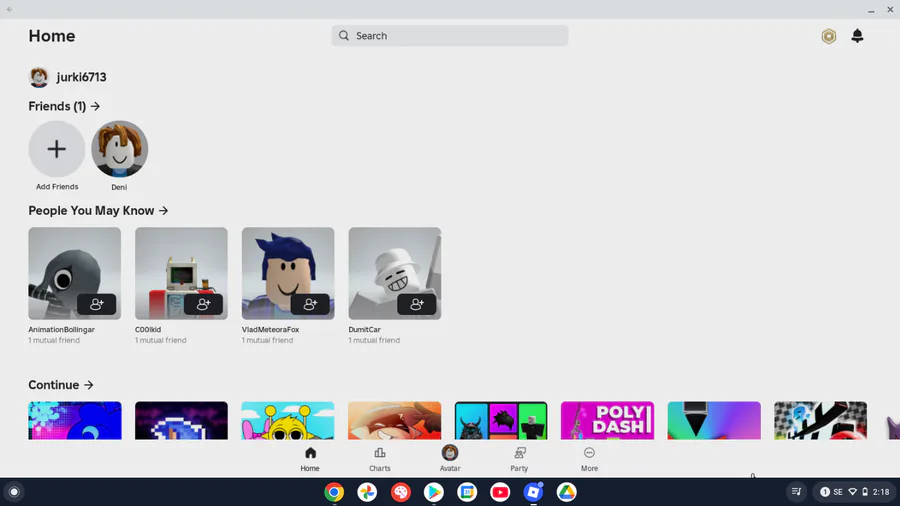View VladMeteoraFox's profile picture
This screenshot has height=506, width=900.
(288, 273)
